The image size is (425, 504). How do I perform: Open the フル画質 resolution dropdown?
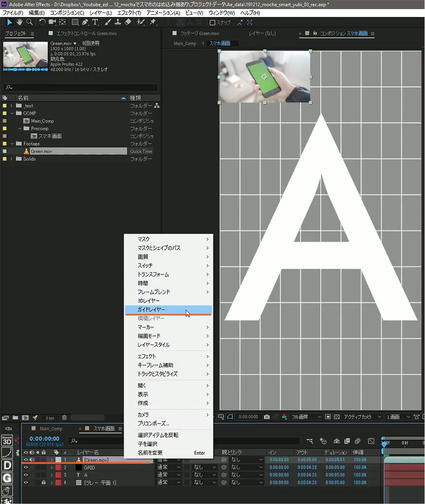pos(306,417)
